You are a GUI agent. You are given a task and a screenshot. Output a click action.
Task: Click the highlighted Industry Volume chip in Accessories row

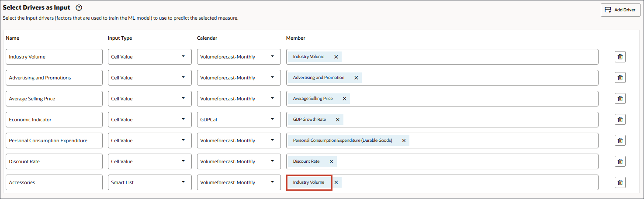tap(309, 182)
